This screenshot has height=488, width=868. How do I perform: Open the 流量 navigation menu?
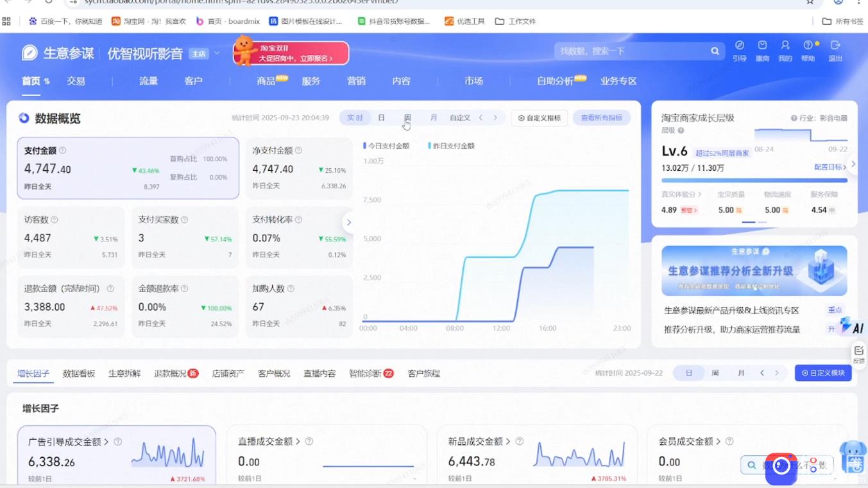[x=148, y=81]
